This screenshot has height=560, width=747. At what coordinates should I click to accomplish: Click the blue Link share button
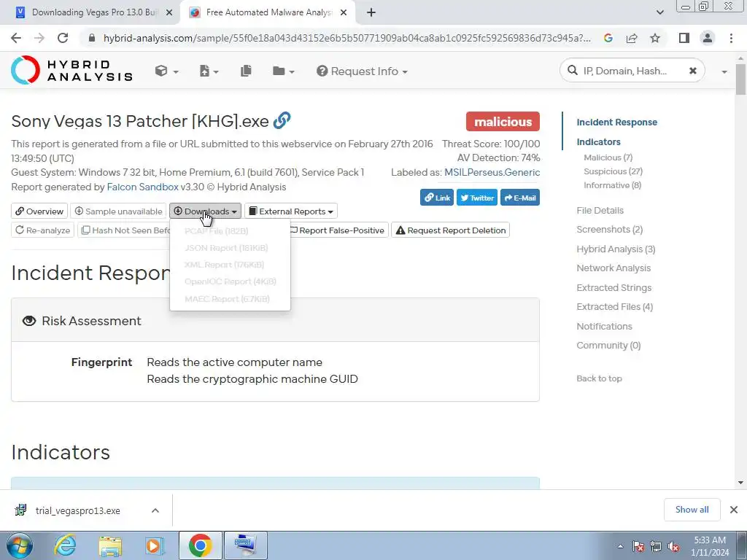click(437, 198)
